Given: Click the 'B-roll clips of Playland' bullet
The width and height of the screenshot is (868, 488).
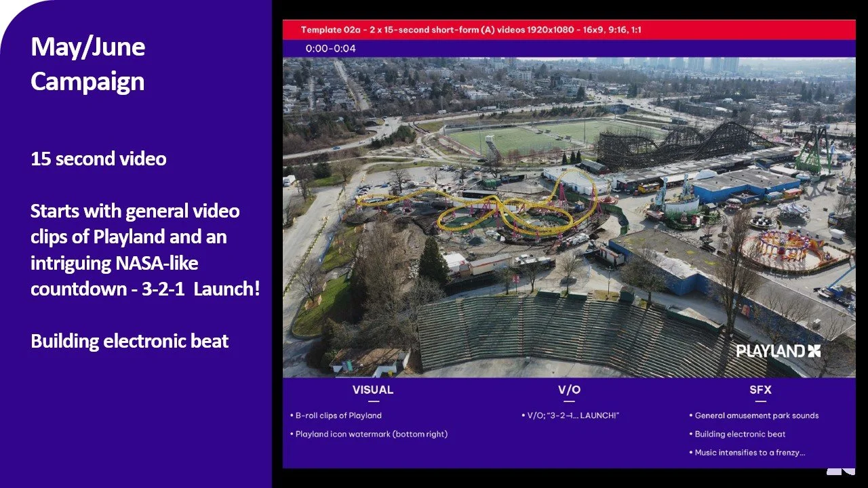Looking at the screenshot, I should click(336, 415).
